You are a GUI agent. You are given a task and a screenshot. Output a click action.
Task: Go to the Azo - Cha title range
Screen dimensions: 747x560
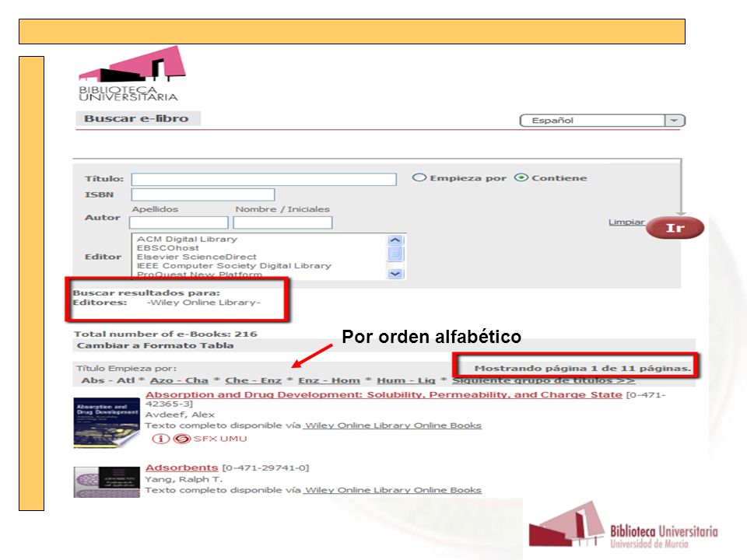coord(179,380)
